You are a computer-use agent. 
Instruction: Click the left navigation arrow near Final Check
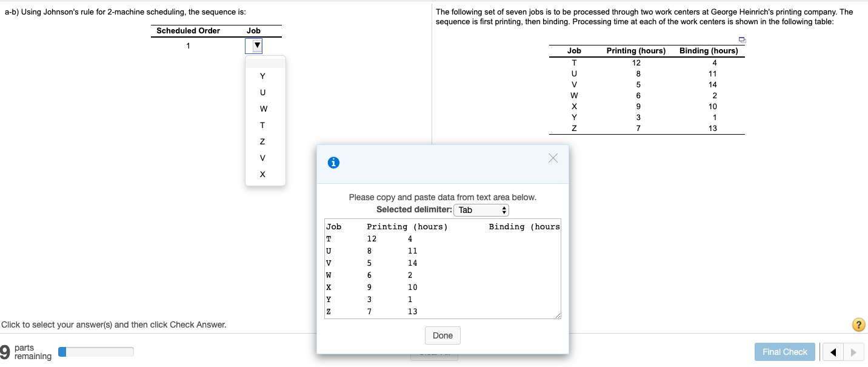tap(832, 352)
